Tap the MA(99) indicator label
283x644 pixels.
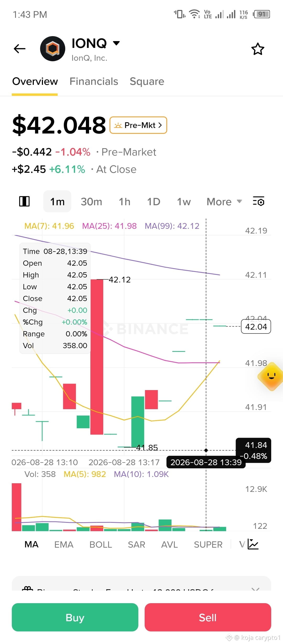point(172,226)
